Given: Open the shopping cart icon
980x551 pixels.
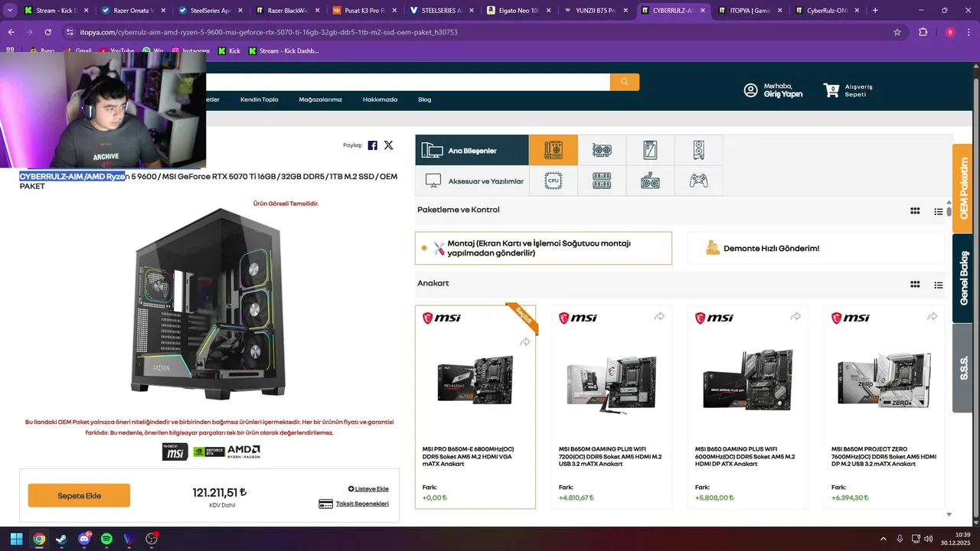Looking at the screenshot, I should (831, 90).
